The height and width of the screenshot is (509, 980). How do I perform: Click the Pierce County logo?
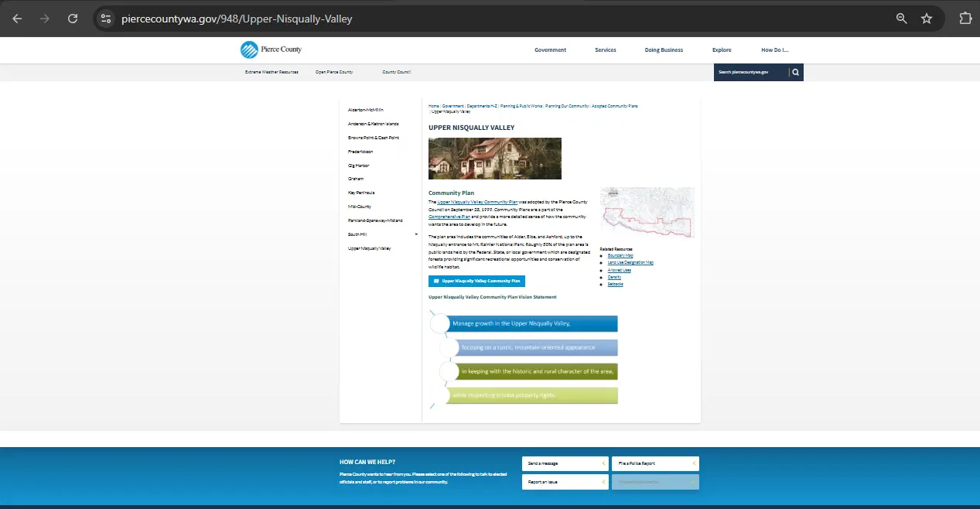pos(271,50)
